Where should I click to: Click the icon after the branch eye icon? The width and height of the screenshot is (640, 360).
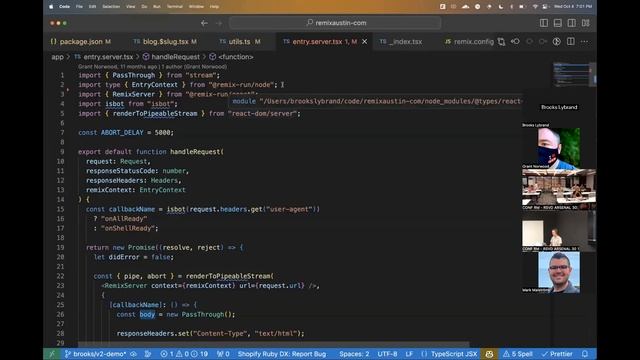click(148, 354)
